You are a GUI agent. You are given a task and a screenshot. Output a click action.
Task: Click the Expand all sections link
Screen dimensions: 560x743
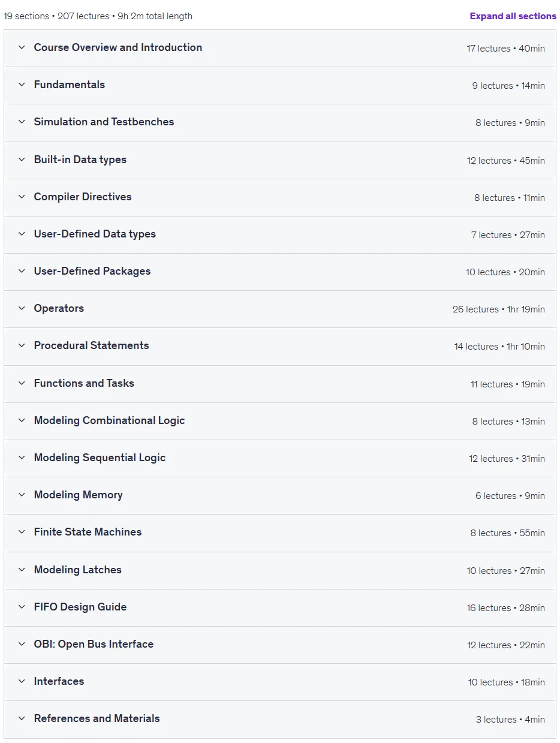point(513,16)
